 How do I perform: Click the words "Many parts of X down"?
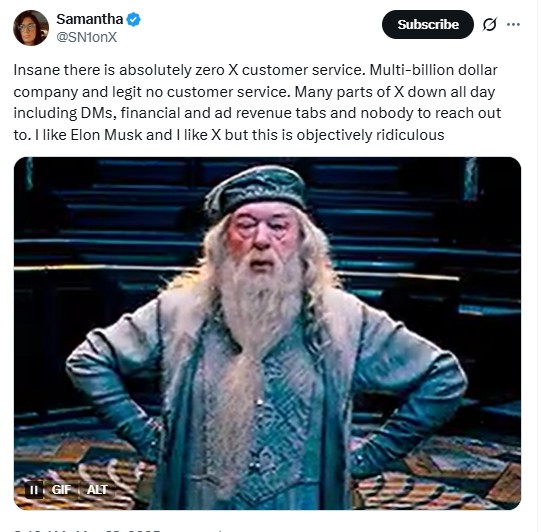click(x=370, y=92)
